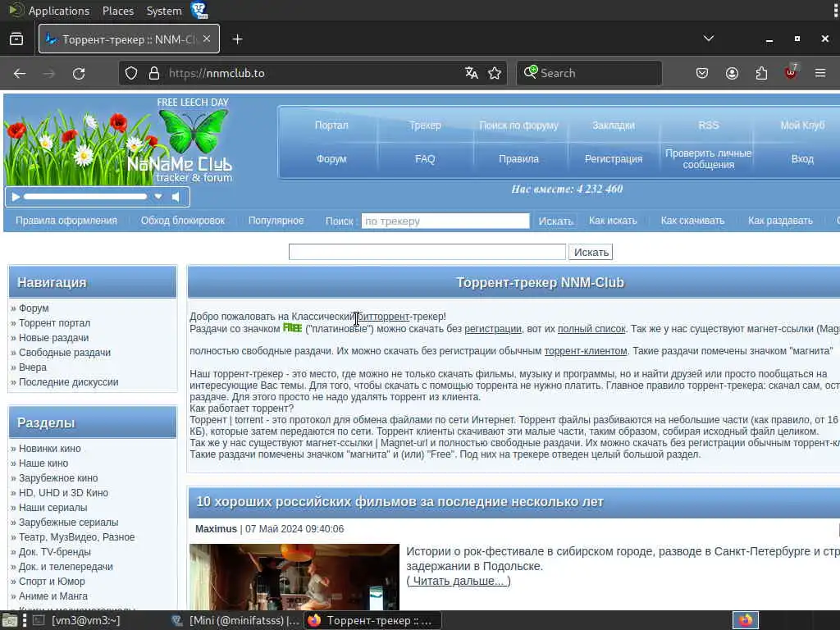The image size is (840, 630).
Task: Mute the radio player speaker icon
Action: click(176, 197)
